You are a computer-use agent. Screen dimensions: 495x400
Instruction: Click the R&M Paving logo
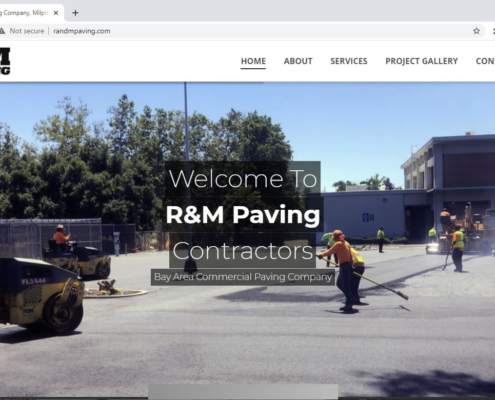coord(5,61)
